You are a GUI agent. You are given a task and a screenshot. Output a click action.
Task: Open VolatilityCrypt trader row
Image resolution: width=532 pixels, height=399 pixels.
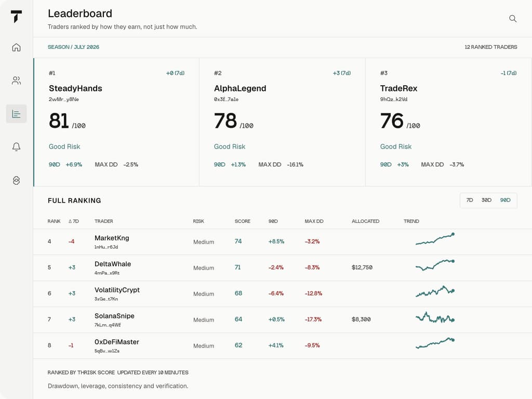click(282, 294)
